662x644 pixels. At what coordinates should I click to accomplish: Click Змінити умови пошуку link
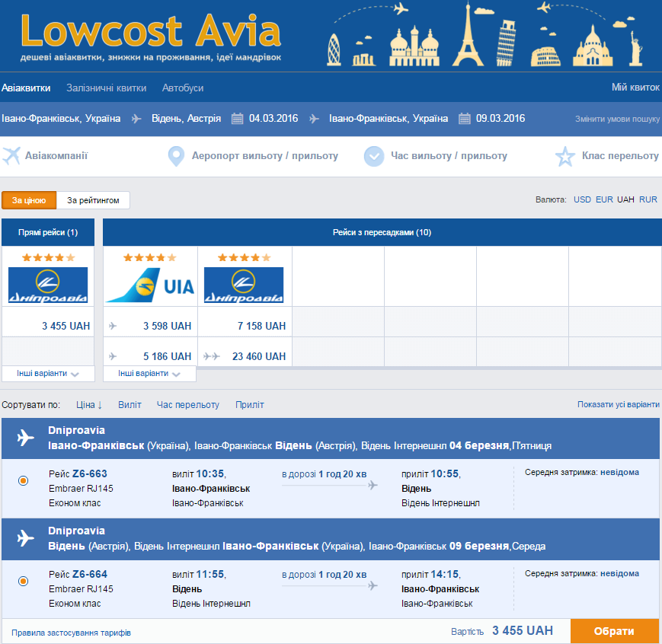coord(617,119)
